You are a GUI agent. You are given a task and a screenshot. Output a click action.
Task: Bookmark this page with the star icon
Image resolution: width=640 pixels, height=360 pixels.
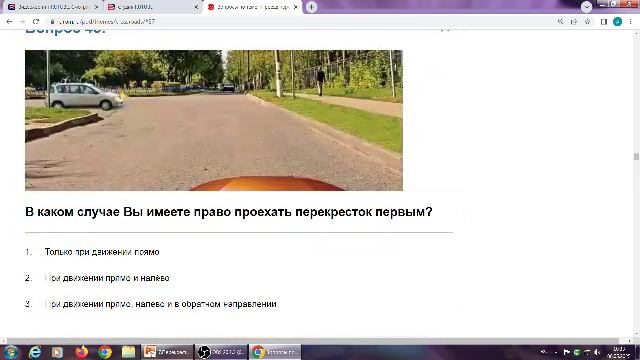coord(587,22)
